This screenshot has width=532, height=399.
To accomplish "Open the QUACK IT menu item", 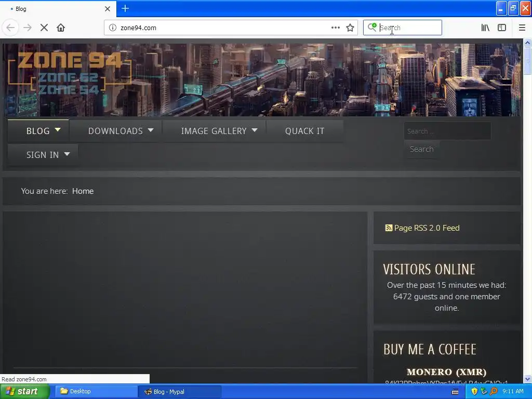I will (304, 131).
